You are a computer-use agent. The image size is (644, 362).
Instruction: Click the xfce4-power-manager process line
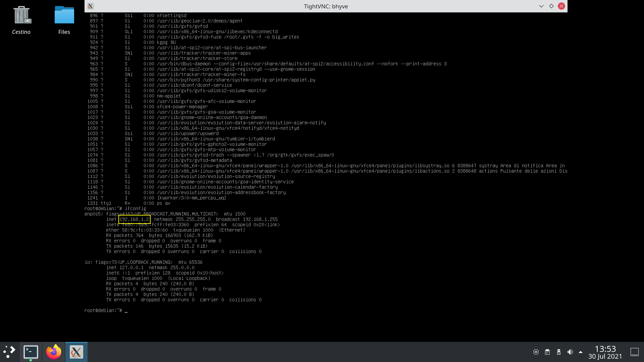tap(148, 107)
